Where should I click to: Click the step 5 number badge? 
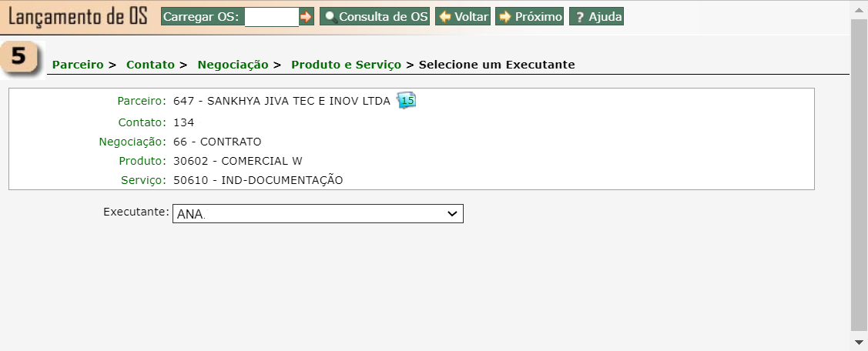tap(19, 58)
